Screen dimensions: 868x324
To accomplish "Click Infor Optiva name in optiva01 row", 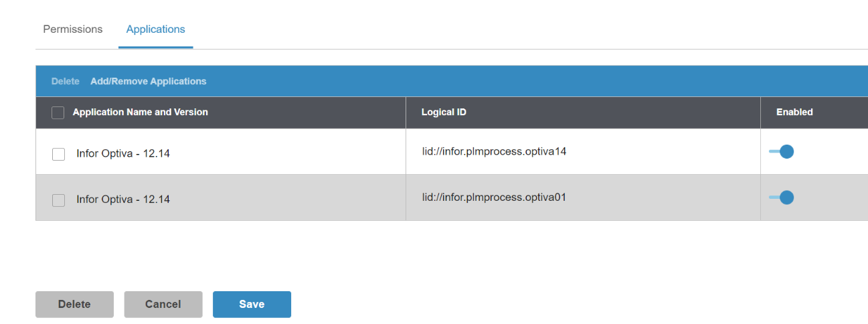I will (x=123, y=199).
